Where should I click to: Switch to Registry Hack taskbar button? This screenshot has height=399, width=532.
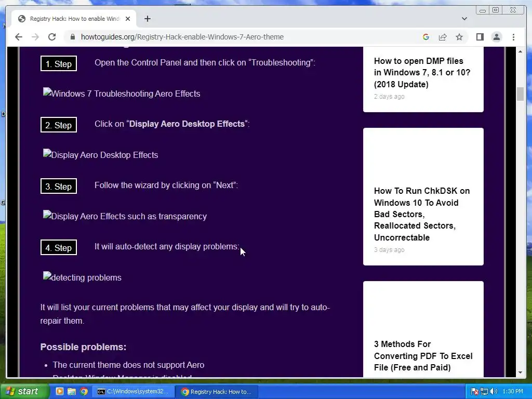click(218, 392)
